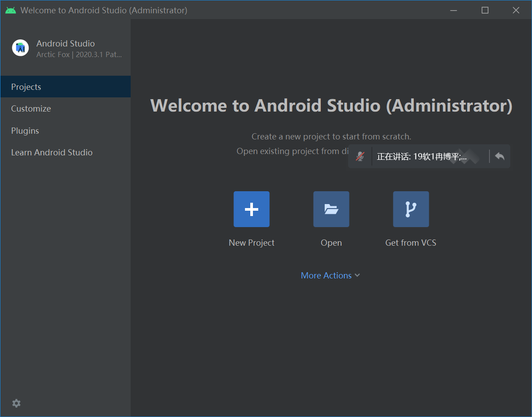Screen dimensions: 532x417
Task: Click the Open folder icon
Action: coord(331,209)
